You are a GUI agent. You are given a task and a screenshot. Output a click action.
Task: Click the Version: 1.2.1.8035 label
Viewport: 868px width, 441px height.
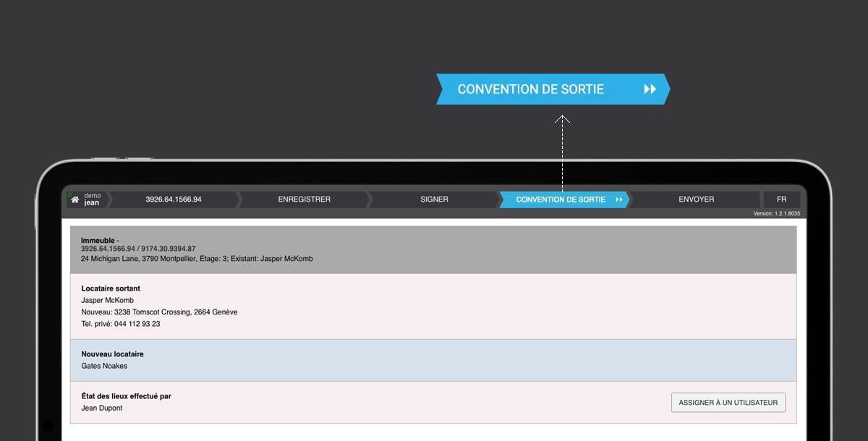click(x=775, y=214)
